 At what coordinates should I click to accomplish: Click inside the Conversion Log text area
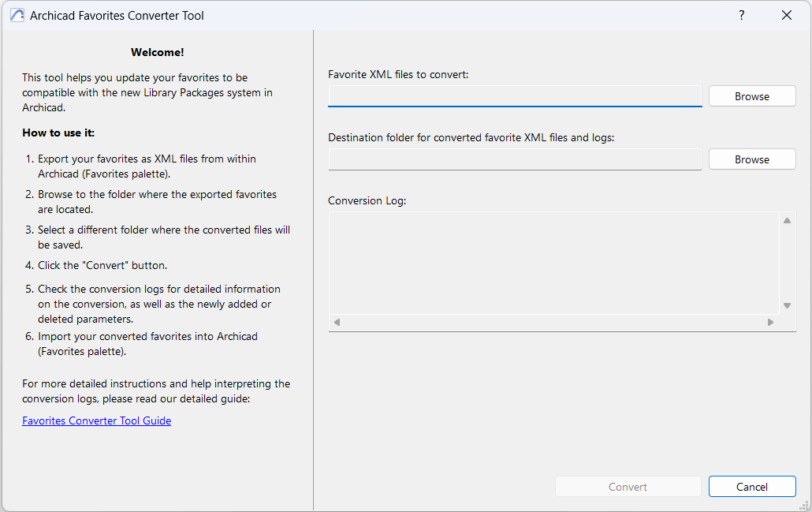click(x=552, y=263)
